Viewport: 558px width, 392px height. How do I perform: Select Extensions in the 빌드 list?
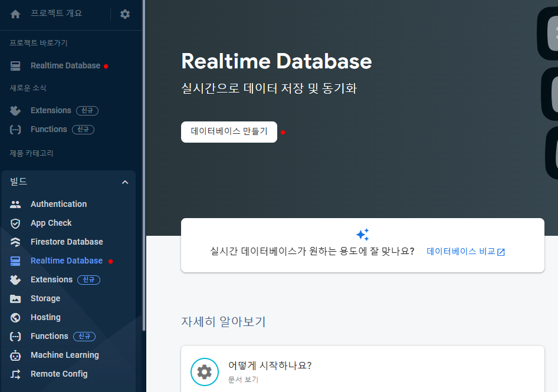pos(51,279)
